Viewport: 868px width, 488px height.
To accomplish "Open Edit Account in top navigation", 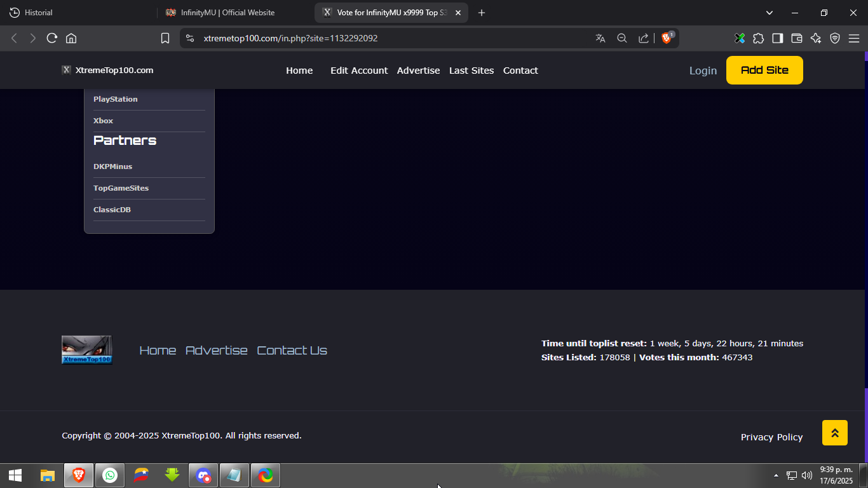I will 359,71.
